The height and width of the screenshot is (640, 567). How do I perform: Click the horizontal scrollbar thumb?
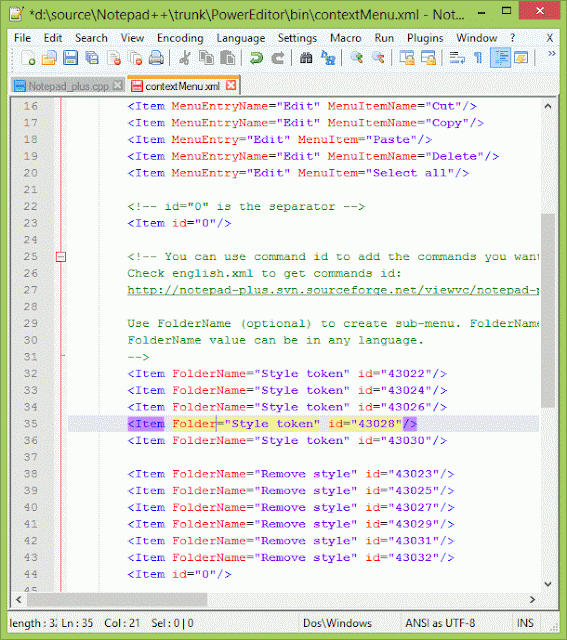[x=117, y=599]
